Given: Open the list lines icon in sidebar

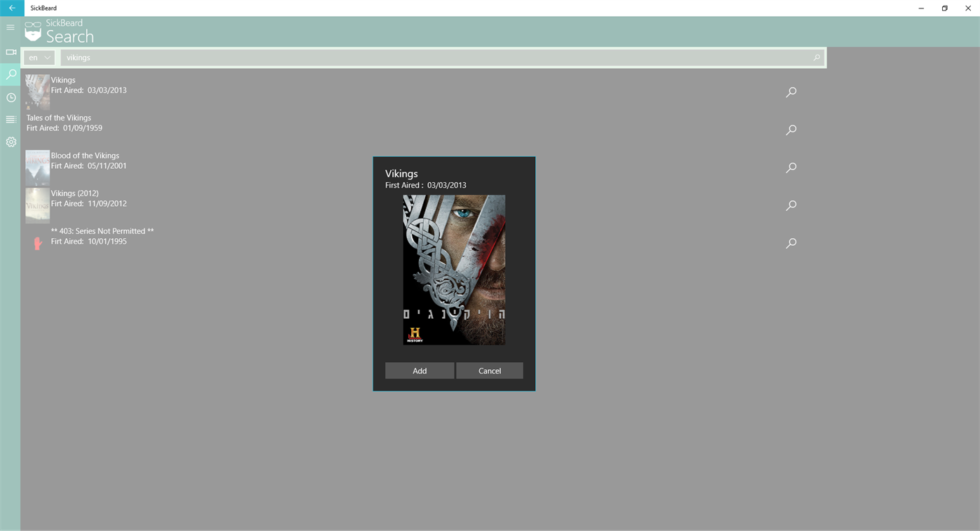Looking at the screenshot, I should tap(11, 120).
